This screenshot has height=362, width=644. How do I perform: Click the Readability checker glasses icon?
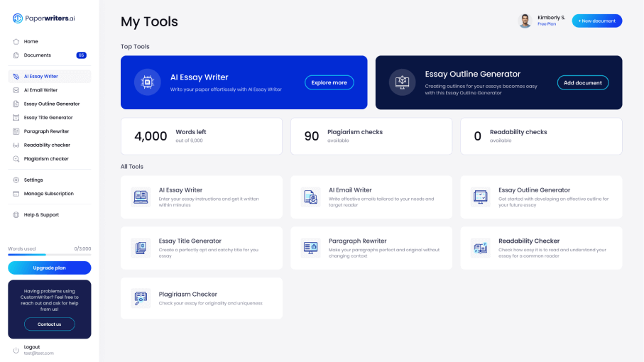point(16,145)
